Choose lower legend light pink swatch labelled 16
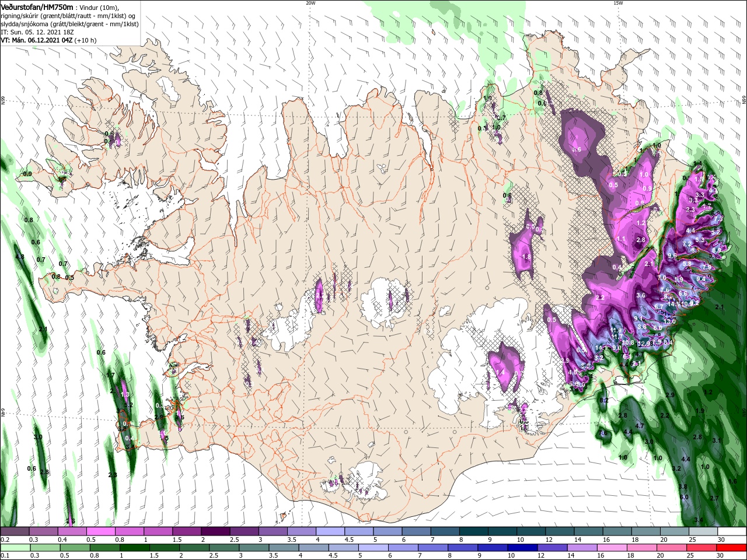The image size is (747, 560). [613, 548]
